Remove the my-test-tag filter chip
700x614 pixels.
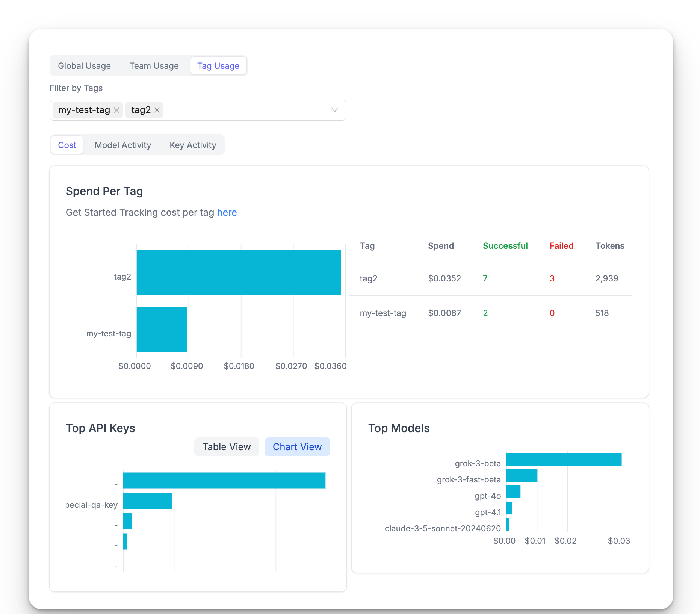click(x=116, y=110)
